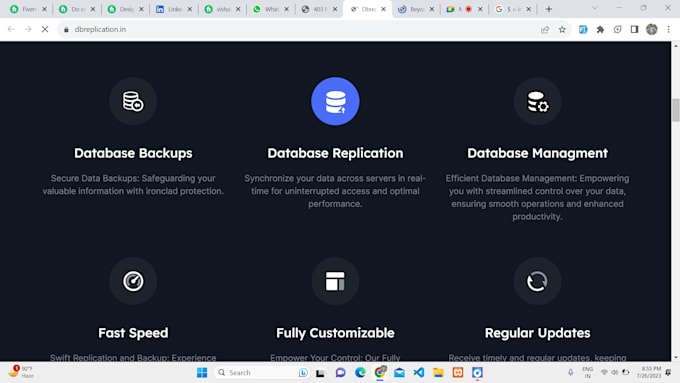Toggle the browser side panel
The image size is (680, 383).
[x=634, y=29]
